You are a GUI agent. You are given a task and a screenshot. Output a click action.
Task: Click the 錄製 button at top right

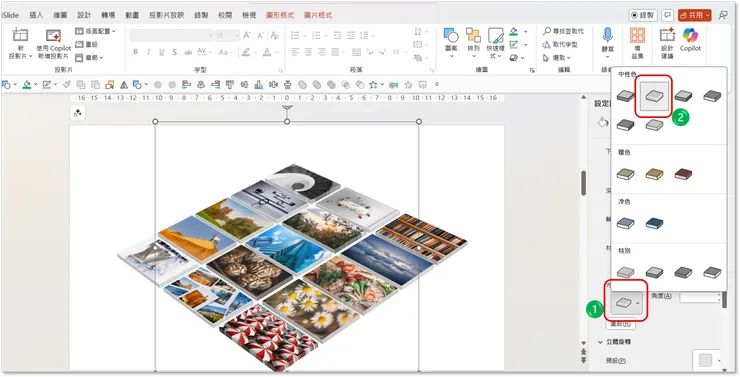(643, 15)
